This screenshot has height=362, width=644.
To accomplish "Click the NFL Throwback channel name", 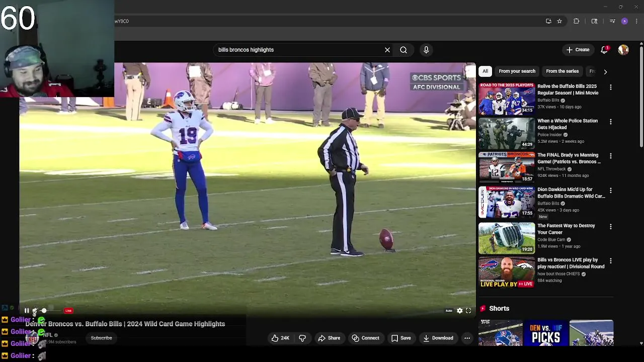I will [x=551, y=169].
